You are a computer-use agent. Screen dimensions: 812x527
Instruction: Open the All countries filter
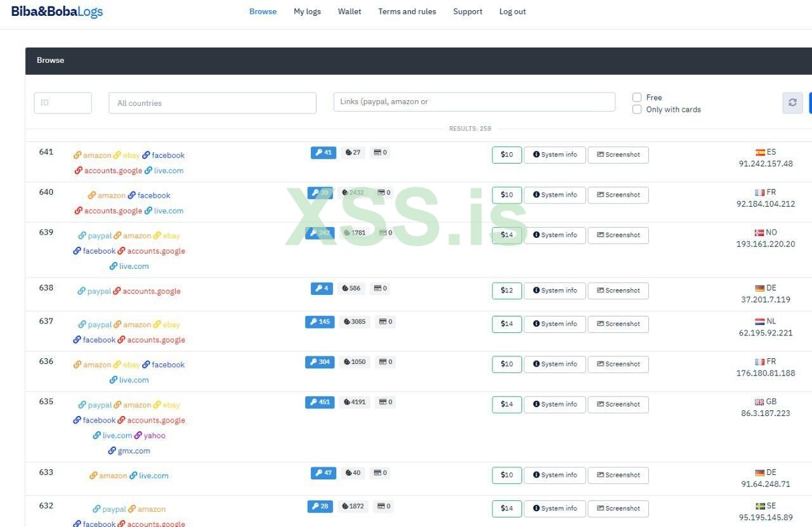point(213,103)
